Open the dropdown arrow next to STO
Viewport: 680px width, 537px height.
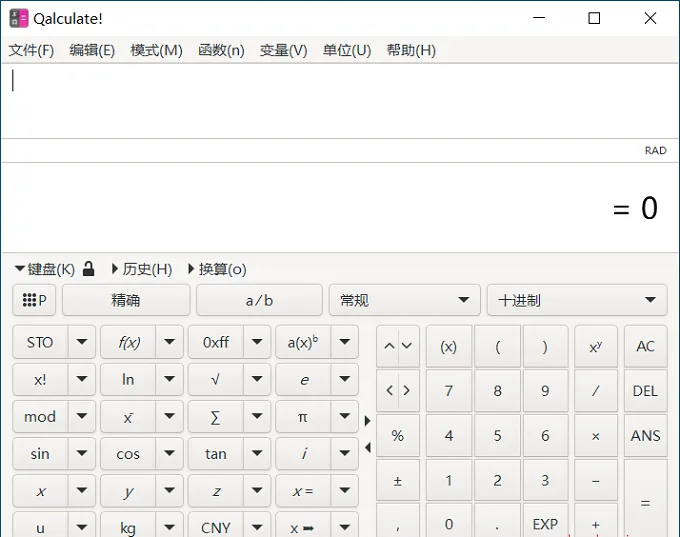coord(82,342)
